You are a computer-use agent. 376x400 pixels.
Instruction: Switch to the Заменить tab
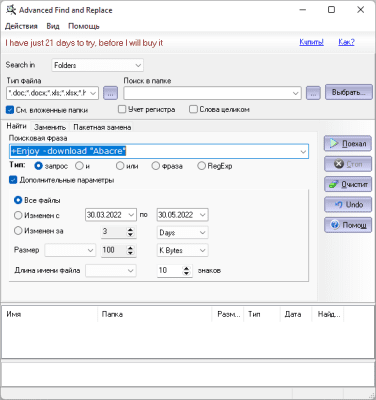pyautogui.click(x=50, y=127)
